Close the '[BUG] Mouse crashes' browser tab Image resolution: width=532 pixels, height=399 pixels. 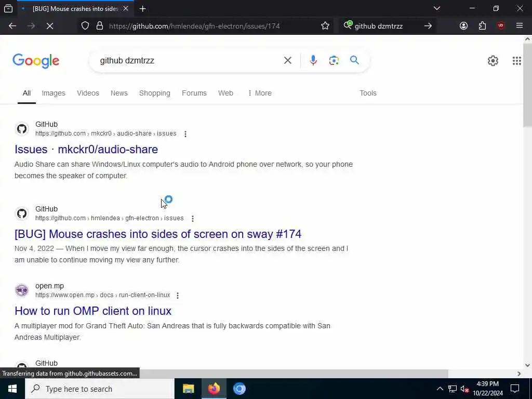pyautogui.click(x=126, y=9)
